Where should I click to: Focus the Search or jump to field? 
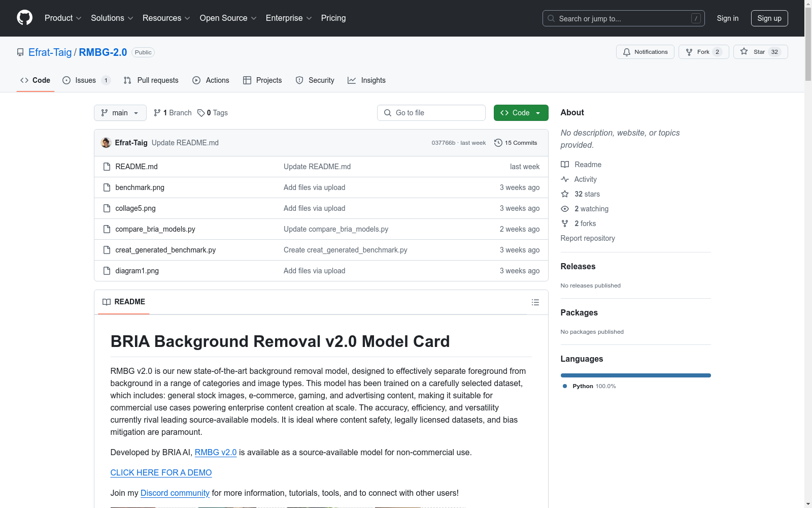pos(624,18)
